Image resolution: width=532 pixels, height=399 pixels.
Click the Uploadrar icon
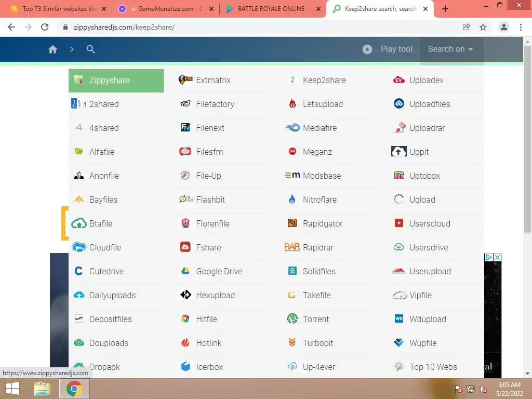(x=399, y=127)
